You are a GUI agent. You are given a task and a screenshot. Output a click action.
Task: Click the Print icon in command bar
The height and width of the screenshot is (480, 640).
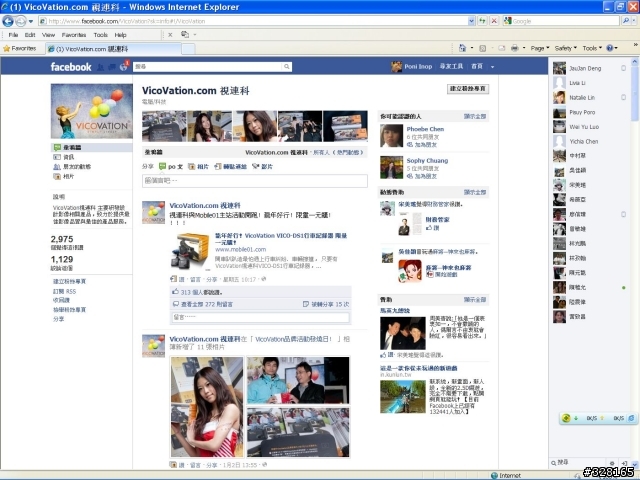(514, 48)
